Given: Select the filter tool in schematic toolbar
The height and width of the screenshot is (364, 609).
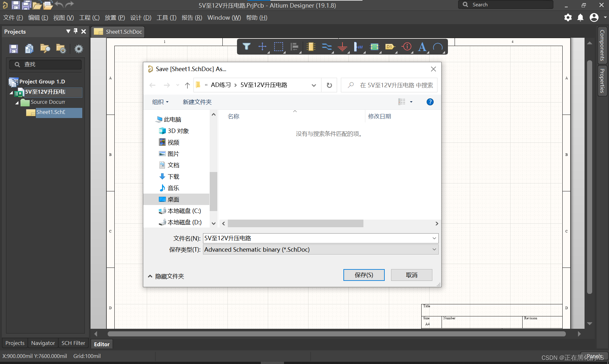Looking at the screenshot, I should pos(247,47).
